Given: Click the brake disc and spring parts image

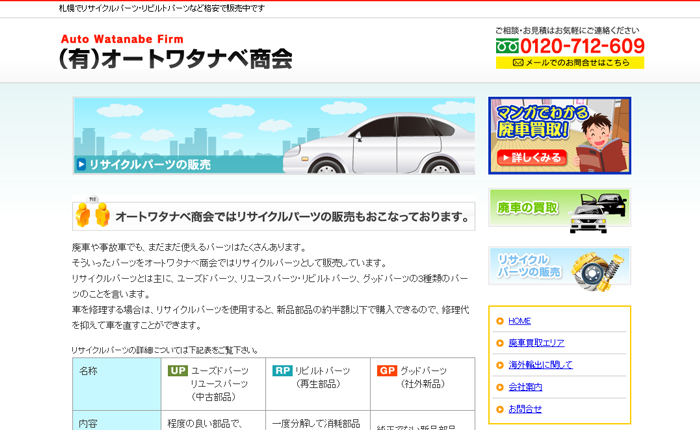Looking at the screenshot, I should click(598, 271).
